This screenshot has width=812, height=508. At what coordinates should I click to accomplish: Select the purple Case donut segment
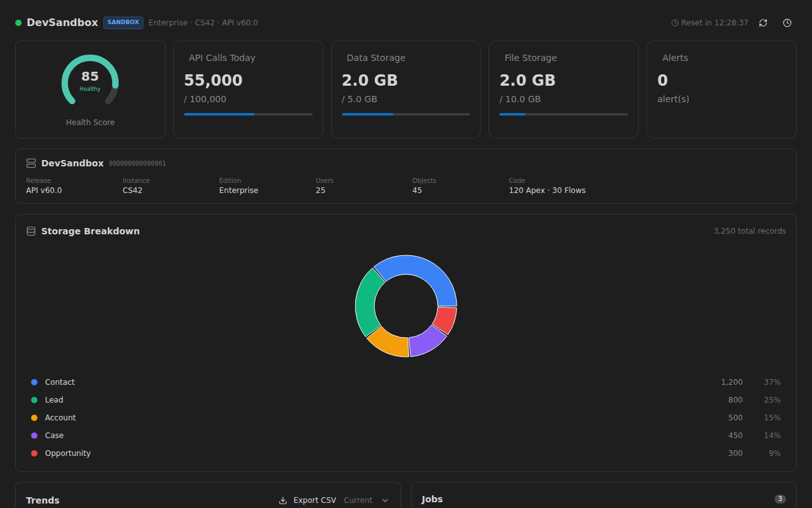point(426,342)
